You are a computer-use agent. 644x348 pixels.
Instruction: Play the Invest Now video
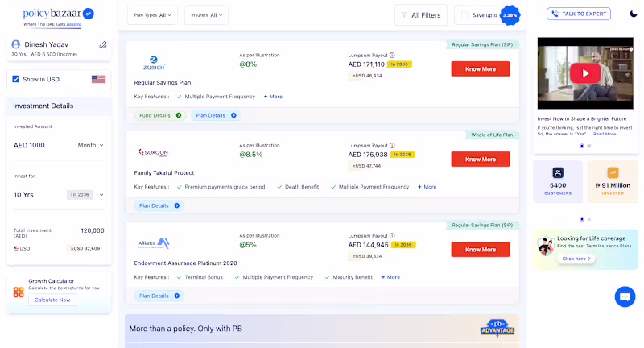585,73
